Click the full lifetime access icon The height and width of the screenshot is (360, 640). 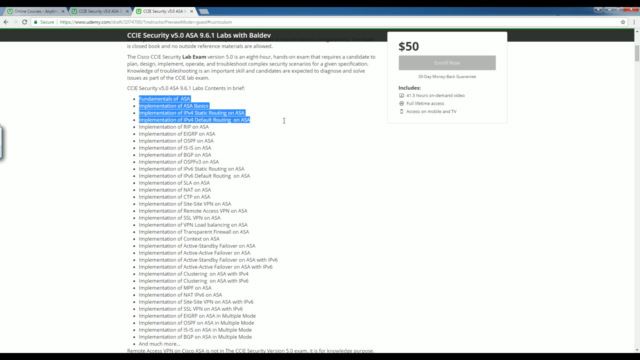[x=401, y=104]
